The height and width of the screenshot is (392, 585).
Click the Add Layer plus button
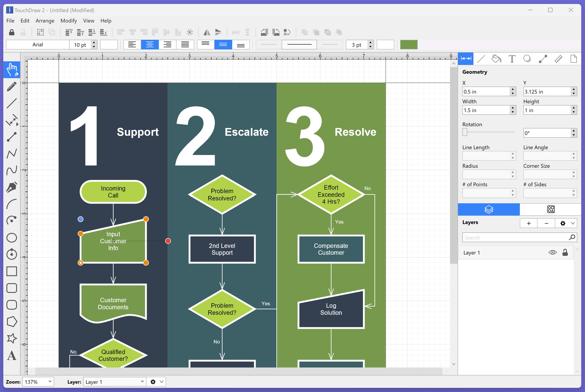528,223
